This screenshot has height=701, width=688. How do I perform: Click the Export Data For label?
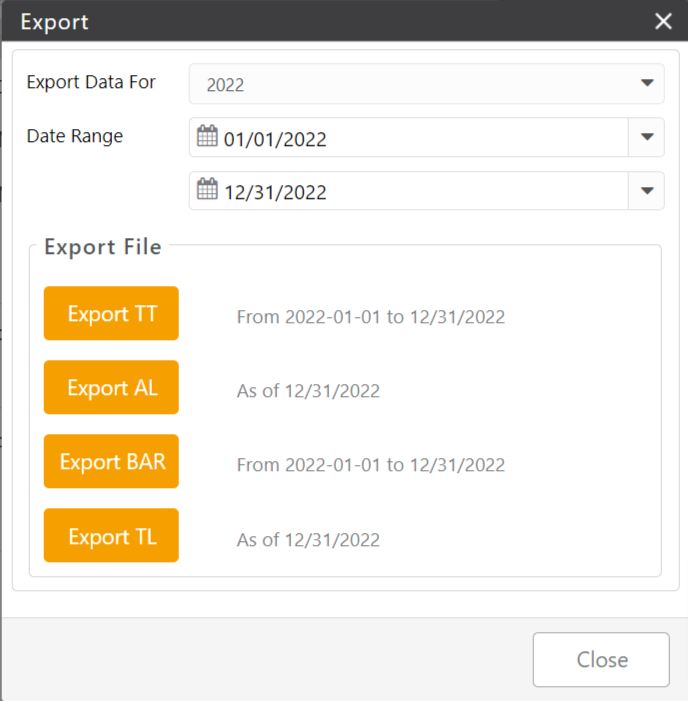point(91,82)
